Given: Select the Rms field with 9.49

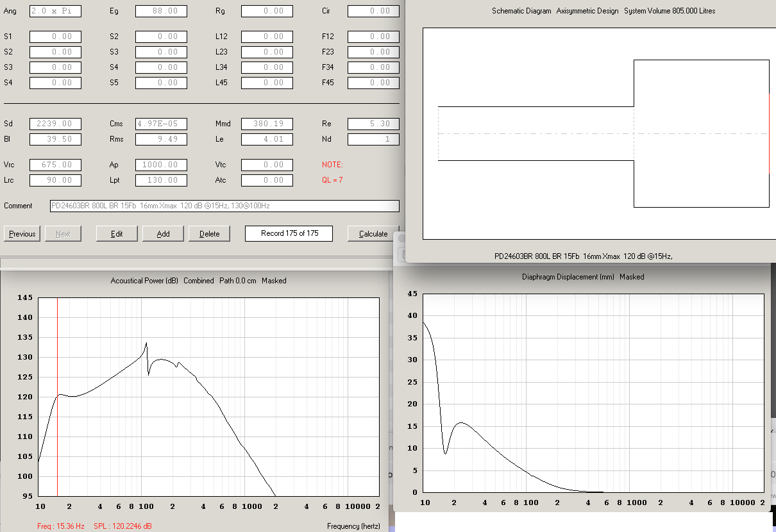Looking at the screenshot, I should tap(161, 139).
